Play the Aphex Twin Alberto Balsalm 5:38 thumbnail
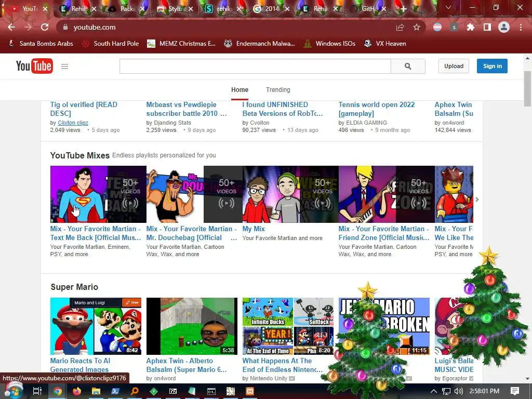The width and height of the screenshot is (532, 399). (192, 326)
